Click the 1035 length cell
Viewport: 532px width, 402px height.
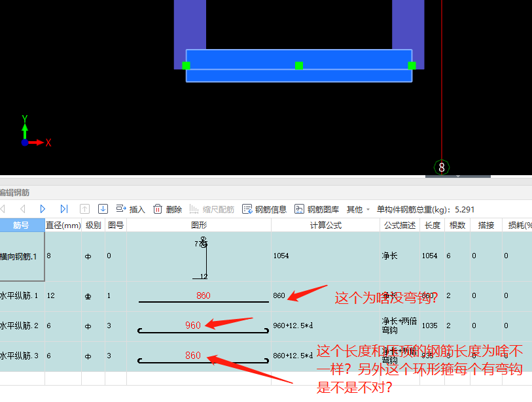pos(432,326)
